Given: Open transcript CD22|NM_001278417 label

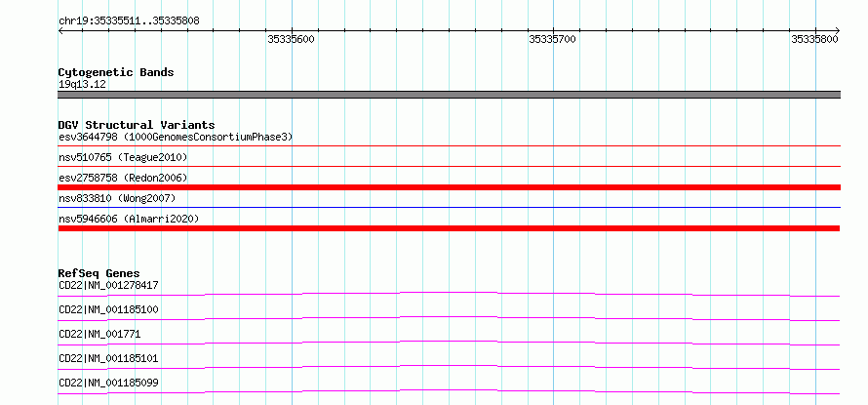Looking at the screenshot, I should (x=108, y=285).
